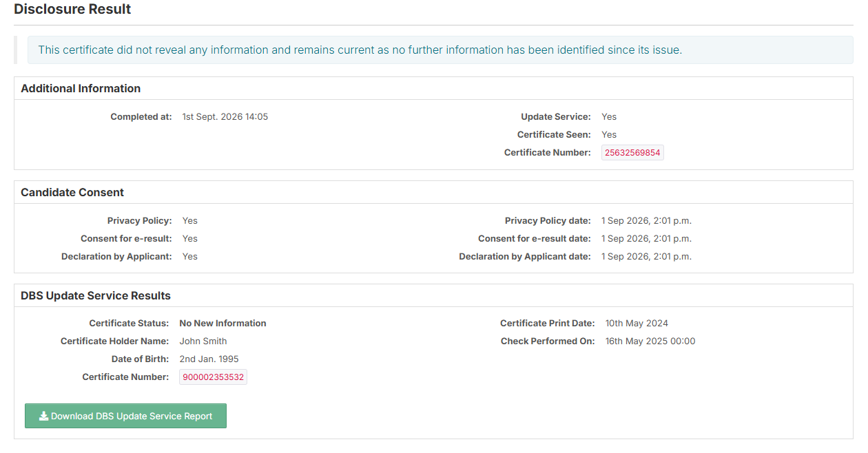
Task: Select the print date 10th May 2024
Action: [637, 324]
